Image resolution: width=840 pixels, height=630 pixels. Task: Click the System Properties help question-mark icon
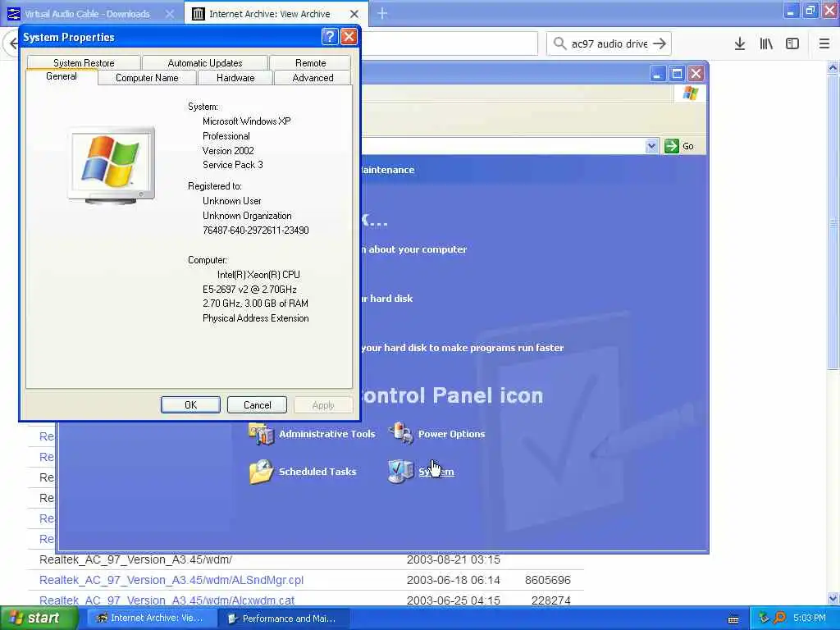point(330,36)
